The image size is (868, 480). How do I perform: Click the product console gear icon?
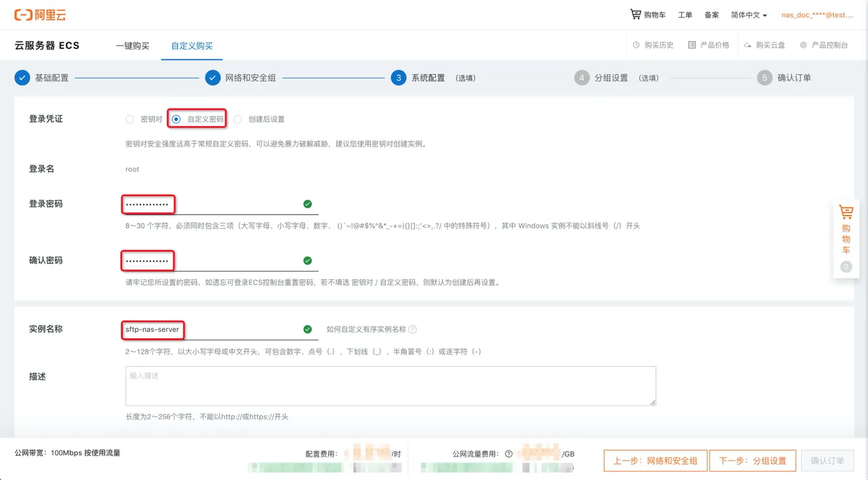pyautogui.click(x=804, y=45)
